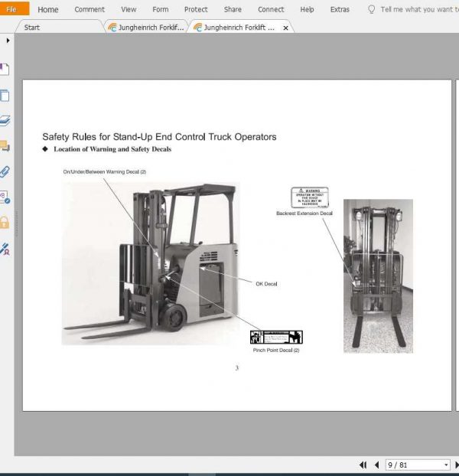Screen dimensions: 459x476
Task: Click the forklift front-view photo
Action: pos(378,276)
